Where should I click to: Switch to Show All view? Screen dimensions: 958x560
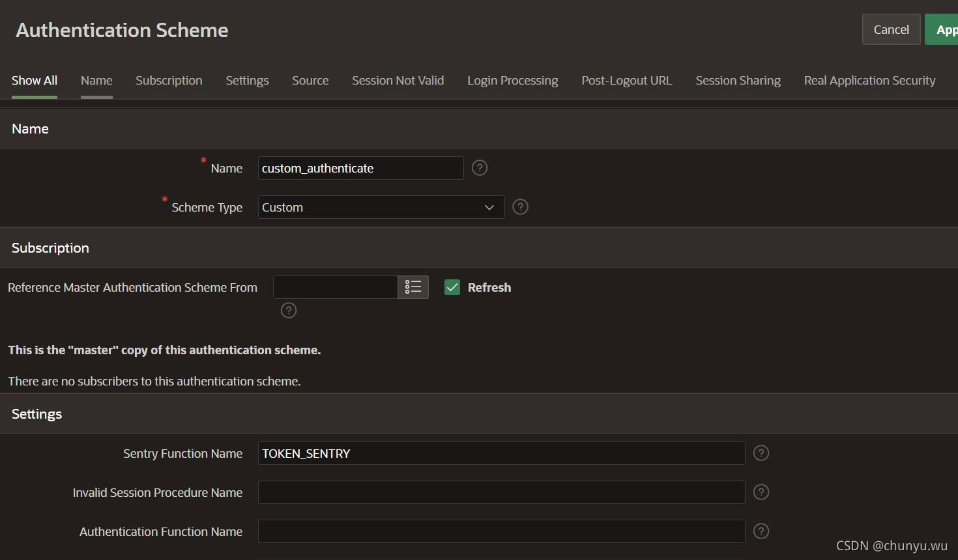pyautogui.click(x=34, y=80)
